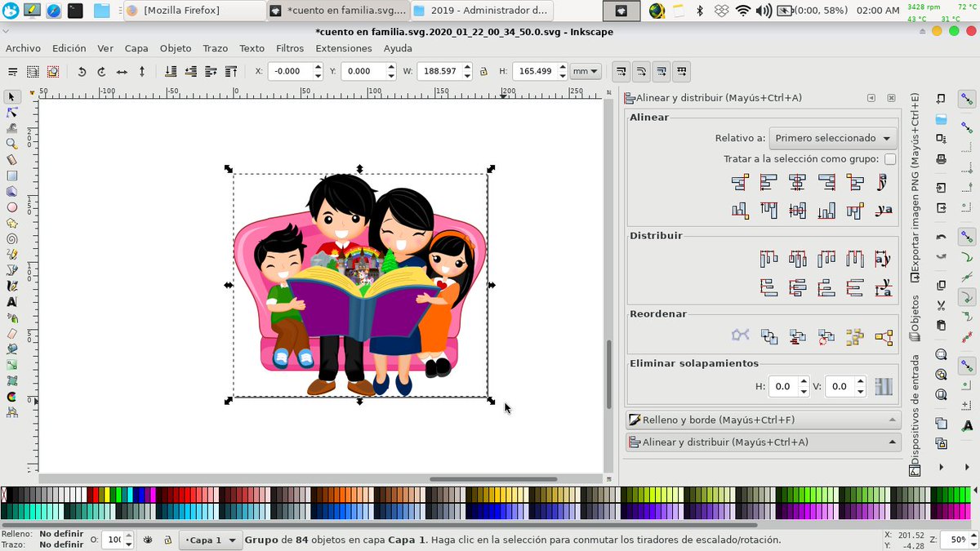Select the Calligraphy tool
The height and width of the screenshot is (551, 980).
pyautogui.click(x=11, y=287)
